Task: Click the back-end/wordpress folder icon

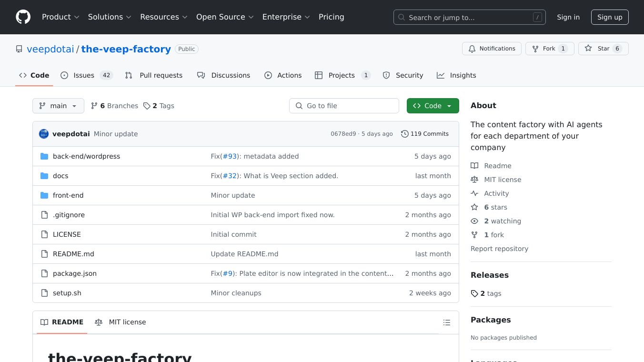Action: (x=44, y=156)
